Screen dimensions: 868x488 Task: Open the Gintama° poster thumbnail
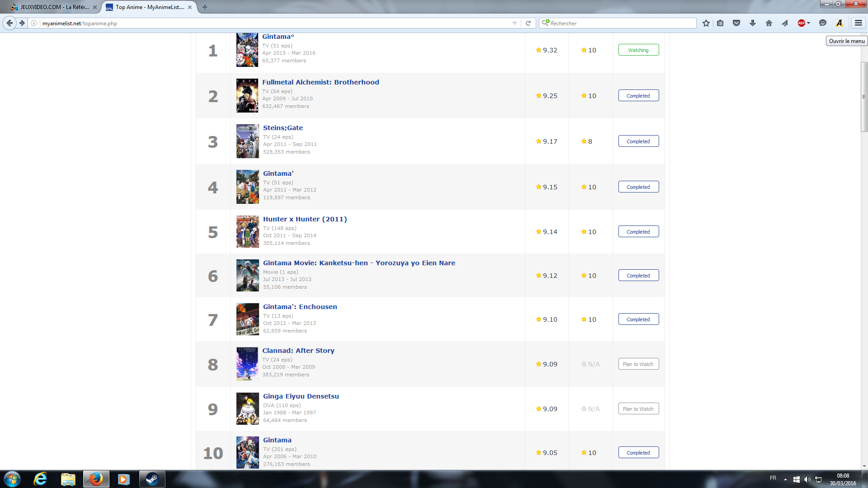click(247, 50)
